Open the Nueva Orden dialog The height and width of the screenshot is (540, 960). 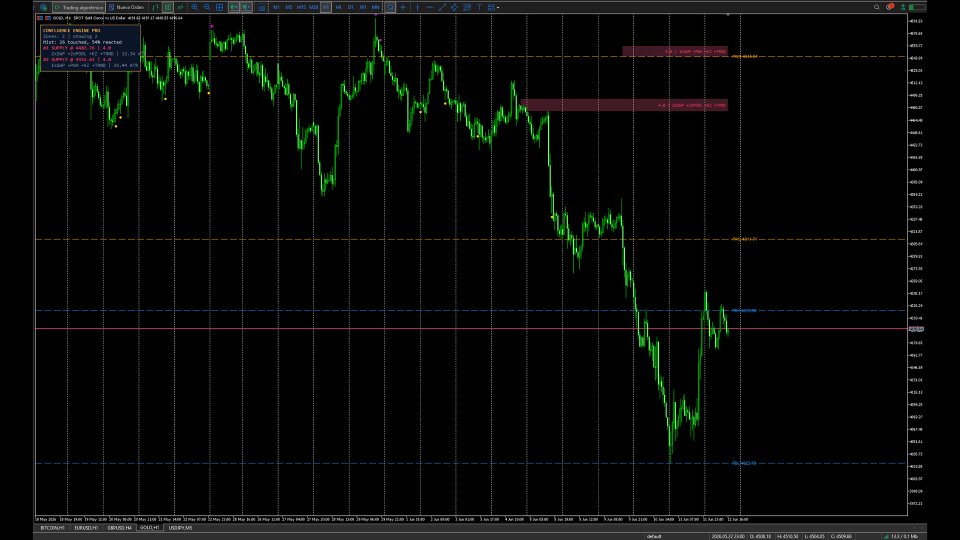point(126,7)
